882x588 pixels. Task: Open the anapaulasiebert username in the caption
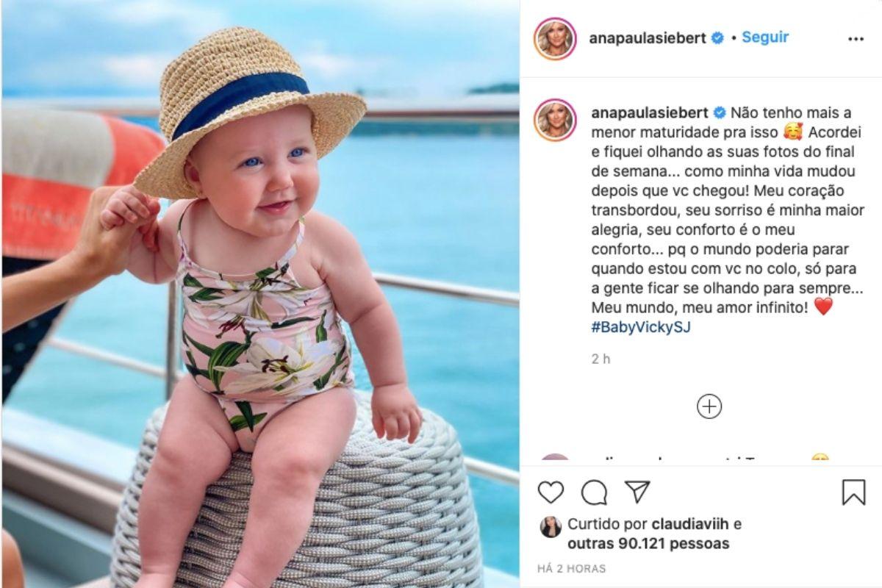(650, 112)
